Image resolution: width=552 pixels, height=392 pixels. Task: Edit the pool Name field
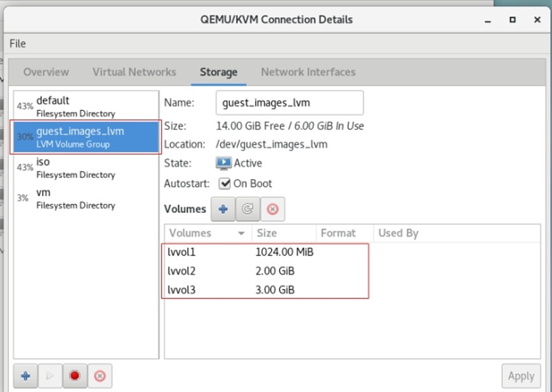[x=289, y=103]
